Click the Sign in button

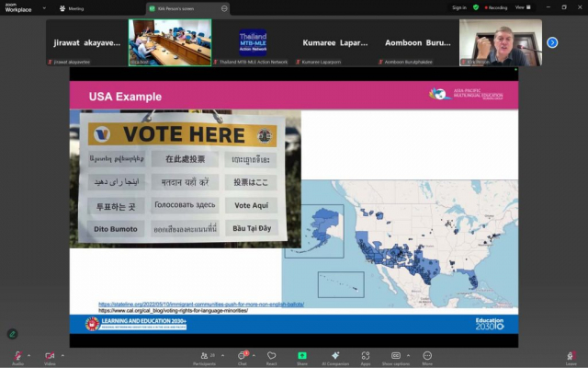pos(459,7)
